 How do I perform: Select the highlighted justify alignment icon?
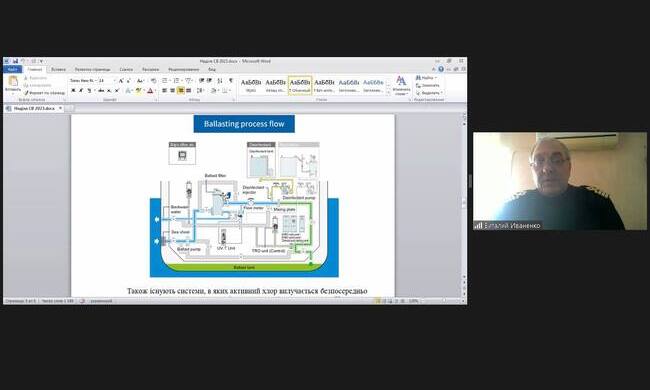(181, 90)
